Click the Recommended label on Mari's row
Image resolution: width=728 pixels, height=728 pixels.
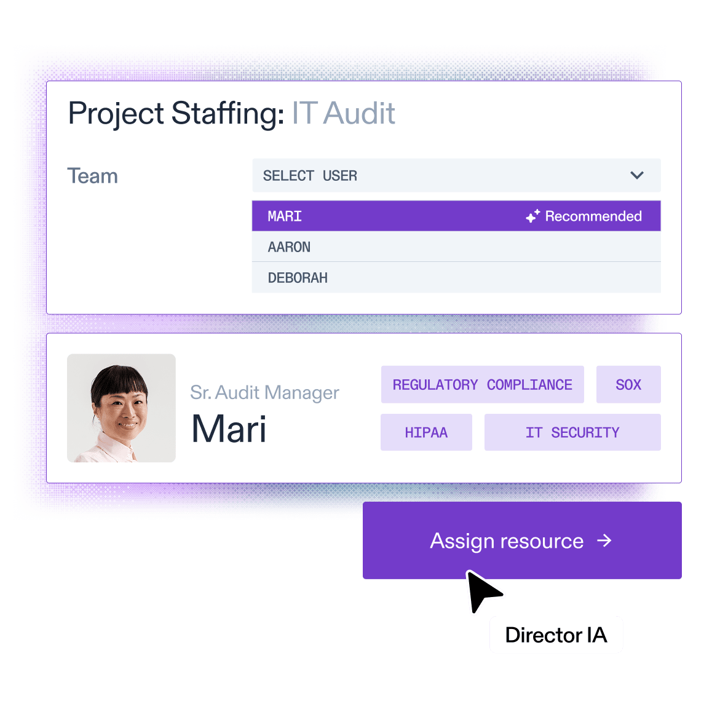593,216
